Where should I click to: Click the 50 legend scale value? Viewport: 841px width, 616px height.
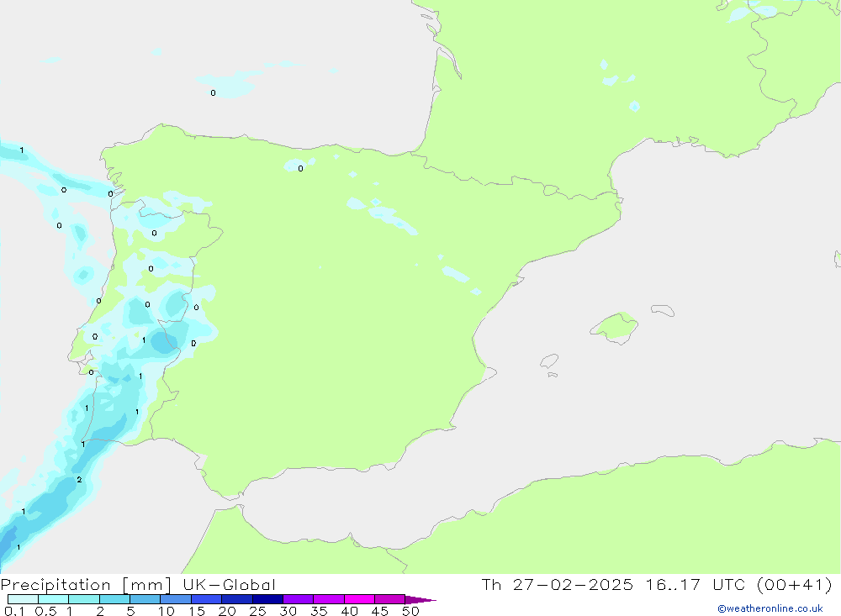pos(410,611)
